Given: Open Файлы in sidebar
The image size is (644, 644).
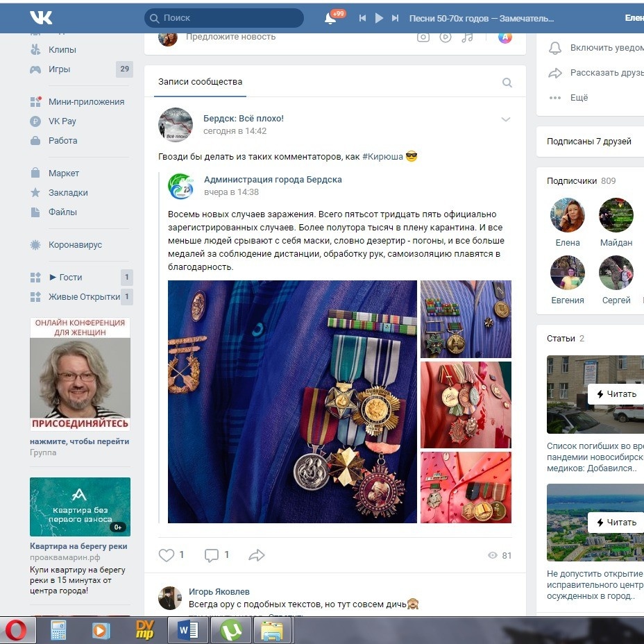Looking at the screenshot, I should tap(63, 212).
